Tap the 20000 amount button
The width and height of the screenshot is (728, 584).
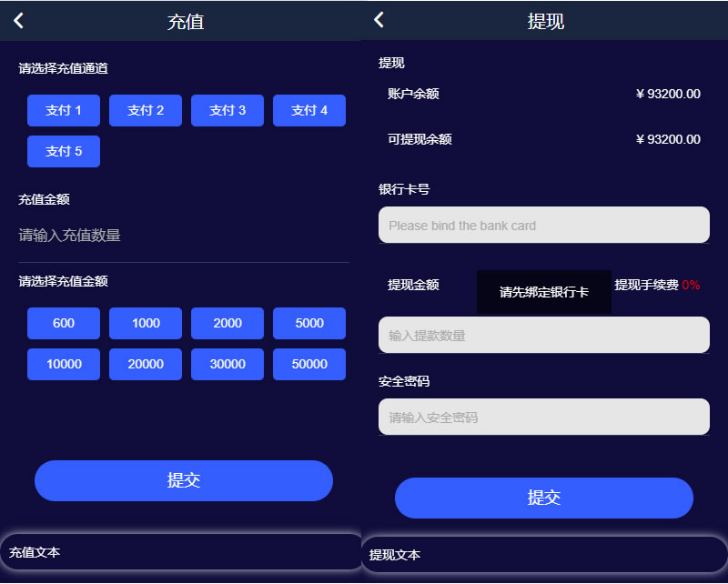[x=146, y=364]
